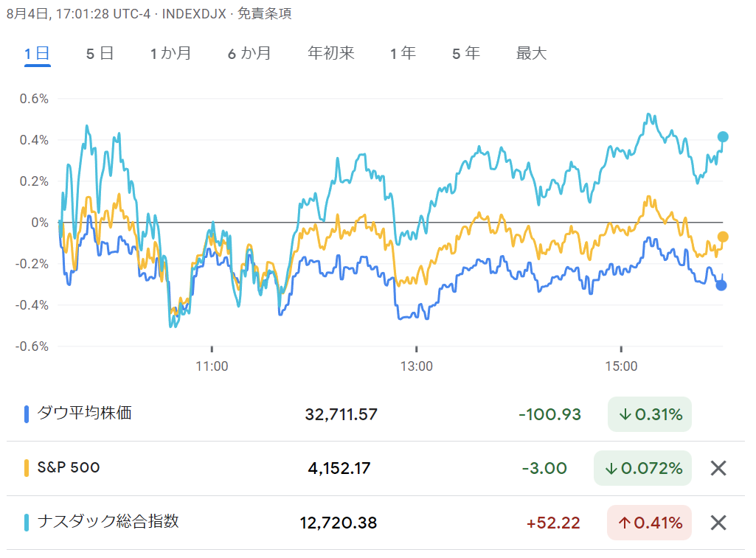Click the yellow S&P 500 end point marker
Screen dimensions: 756x558
coord(723,237)
